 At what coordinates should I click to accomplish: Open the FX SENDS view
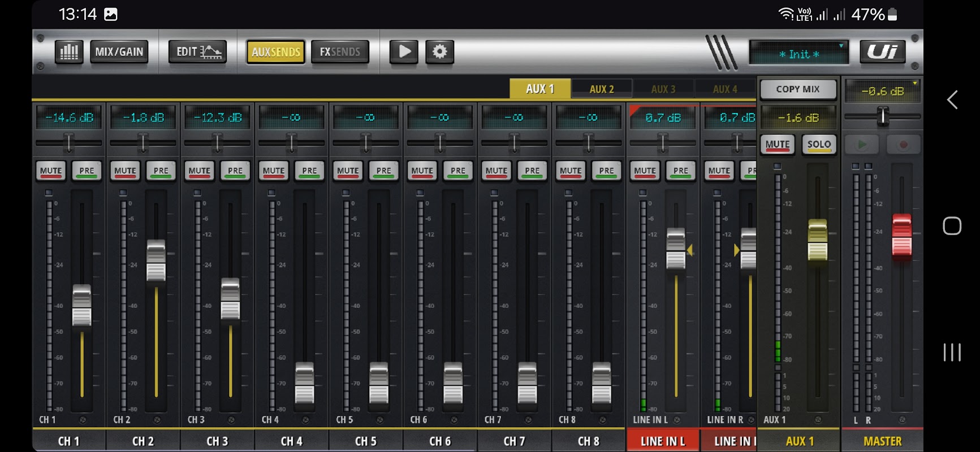pos(340,52)
